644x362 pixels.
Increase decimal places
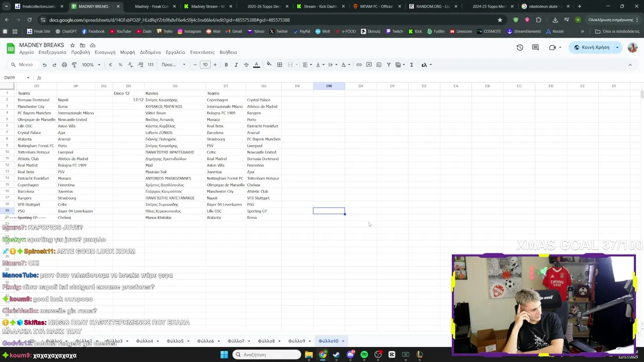140,65
